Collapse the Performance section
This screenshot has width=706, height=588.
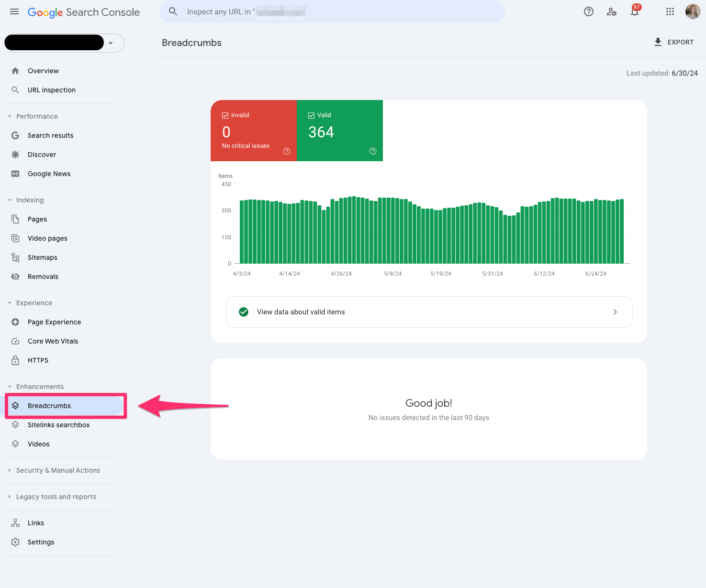point(10,116)
